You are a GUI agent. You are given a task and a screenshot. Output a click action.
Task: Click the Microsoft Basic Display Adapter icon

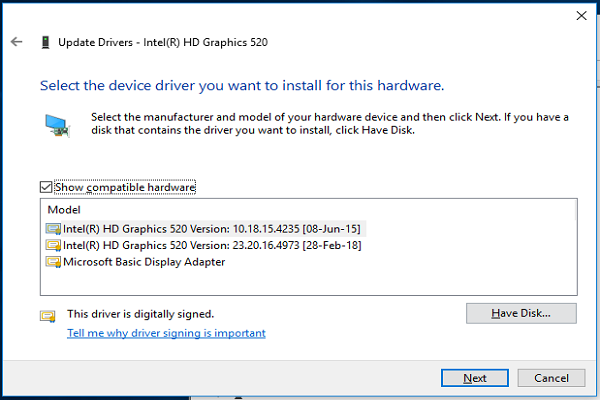click(53, 262)
